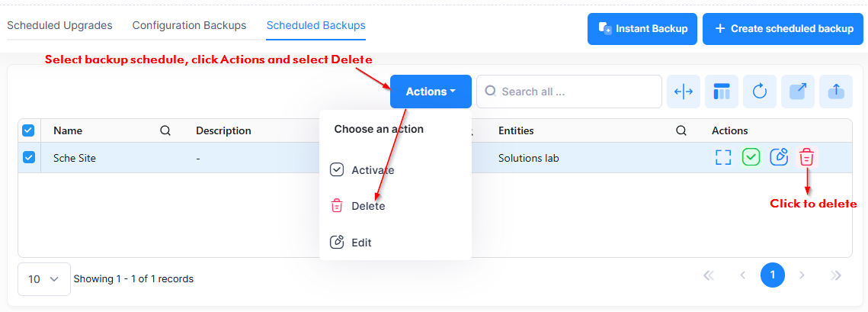Open the column layout icon button

tap(722, 92)
